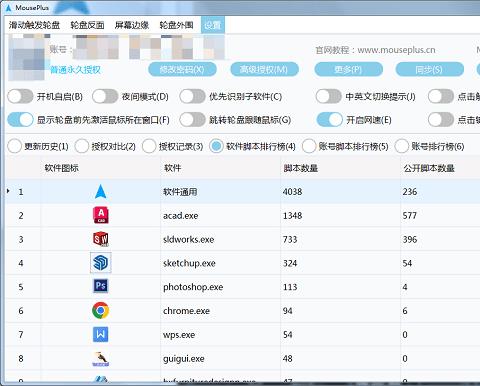This screenshot has height=386, width=480.
Task: Click the Chrome icon in row 6
Action: 101,311
